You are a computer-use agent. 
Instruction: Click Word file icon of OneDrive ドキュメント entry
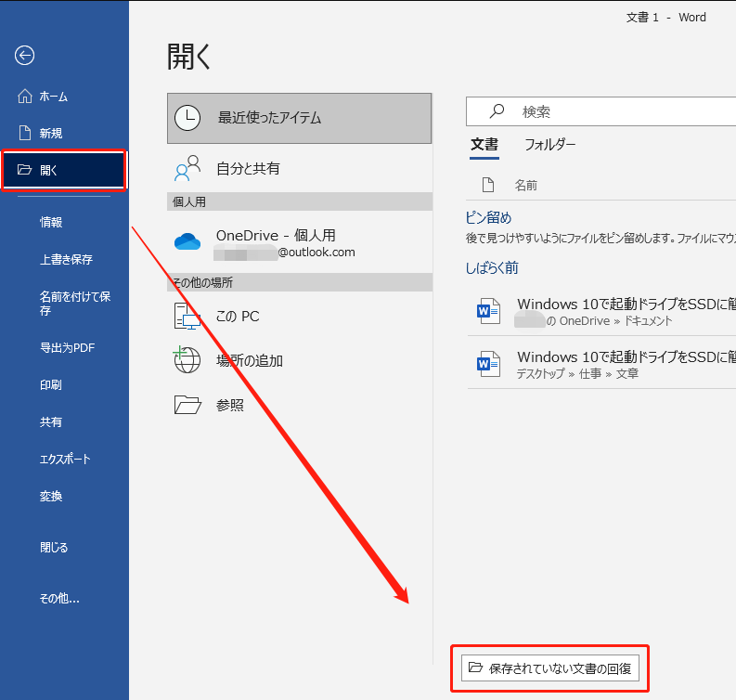pyautogui.click(x=488, y=311)
